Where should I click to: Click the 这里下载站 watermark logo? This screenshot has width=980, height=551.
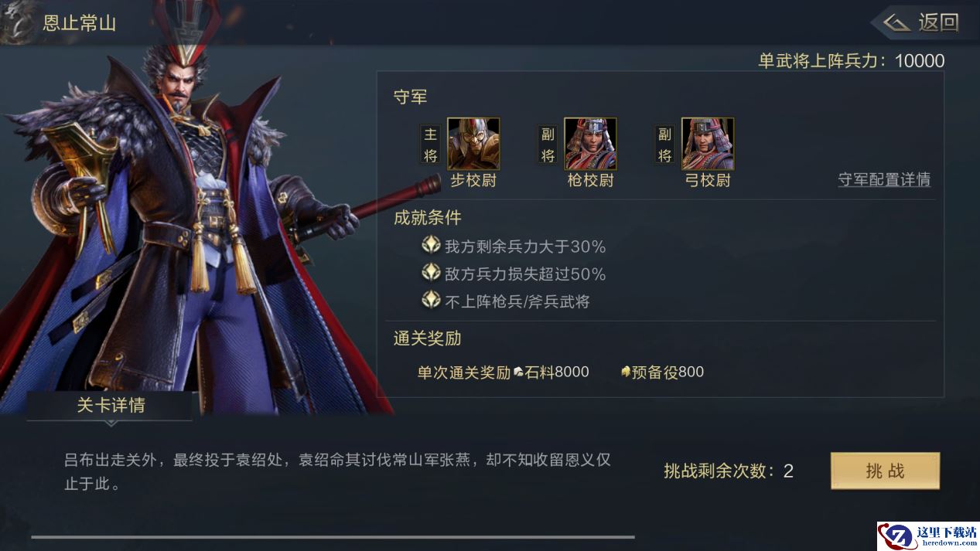point(927,536)
